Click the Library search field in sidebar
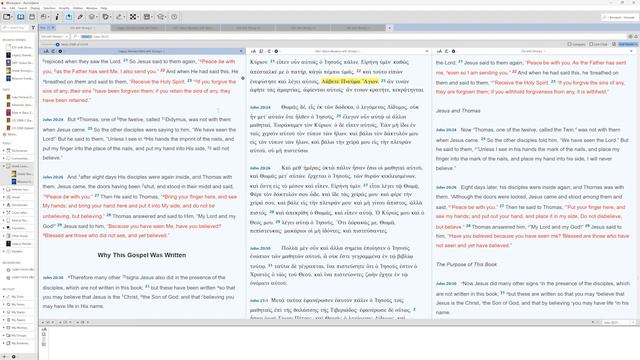Viewport: 640px width, 360px height. tap(16, 28)
